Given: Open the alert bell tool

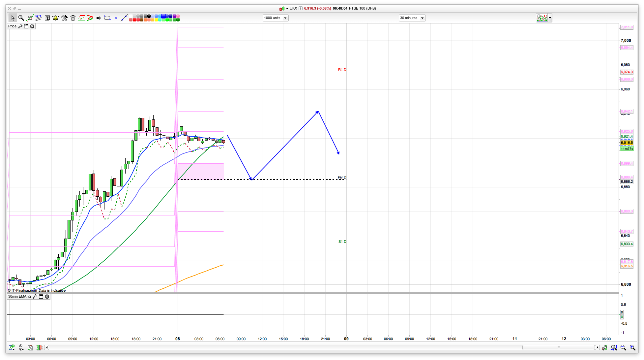Looking at the screenshot, I should click(x=55, y=18).
